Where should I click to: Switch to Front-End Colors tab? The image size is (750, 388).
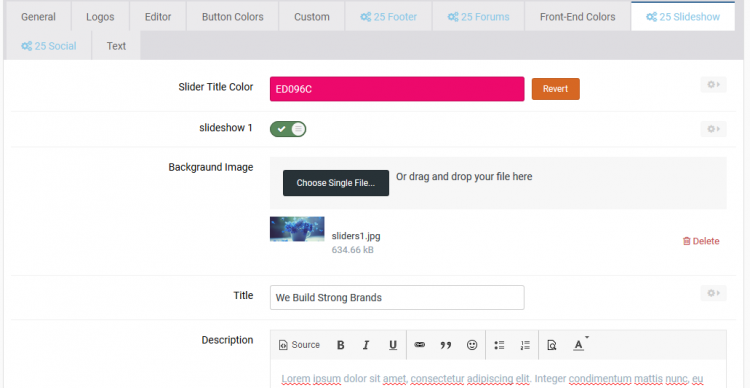[577, 17]
